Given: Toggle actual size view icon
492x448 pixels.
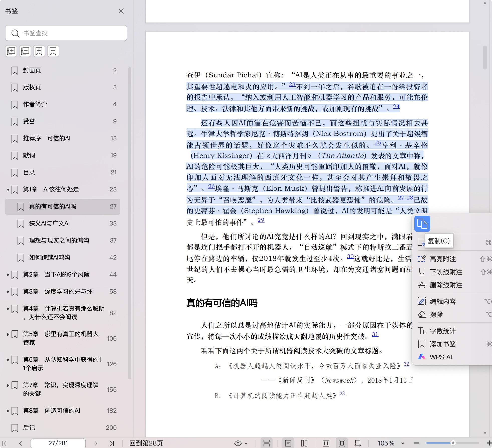Looking at the screenshot, I should (326, 443).
